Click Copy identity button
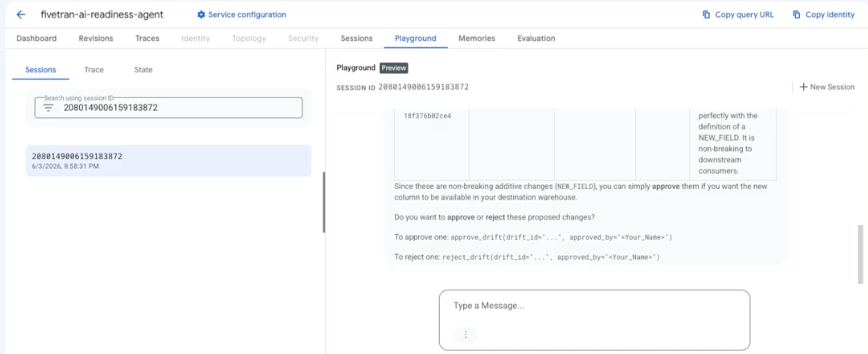Image resolution: width=868 pixels, height=354 pixels. coord(824,15)
